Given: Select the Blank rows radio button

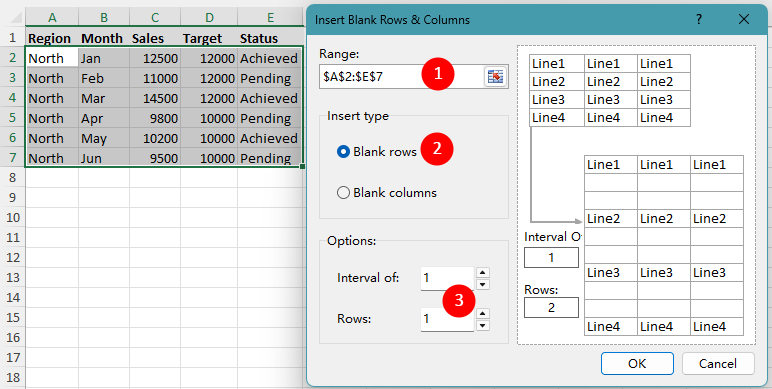Looking at the screenshot, I should tap(343, 152).
